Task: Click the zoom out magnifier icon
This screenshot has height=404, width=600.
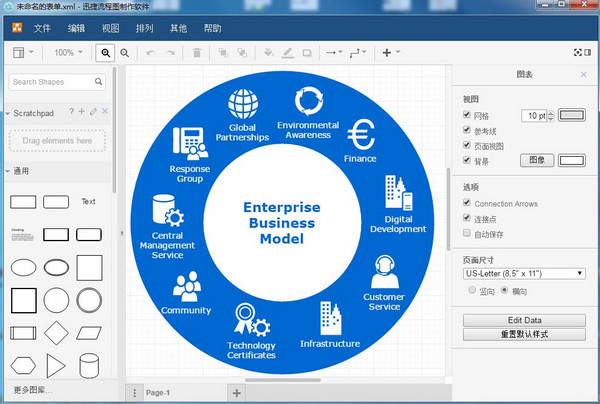Action: pyautogui.click(x=125, y=52)
